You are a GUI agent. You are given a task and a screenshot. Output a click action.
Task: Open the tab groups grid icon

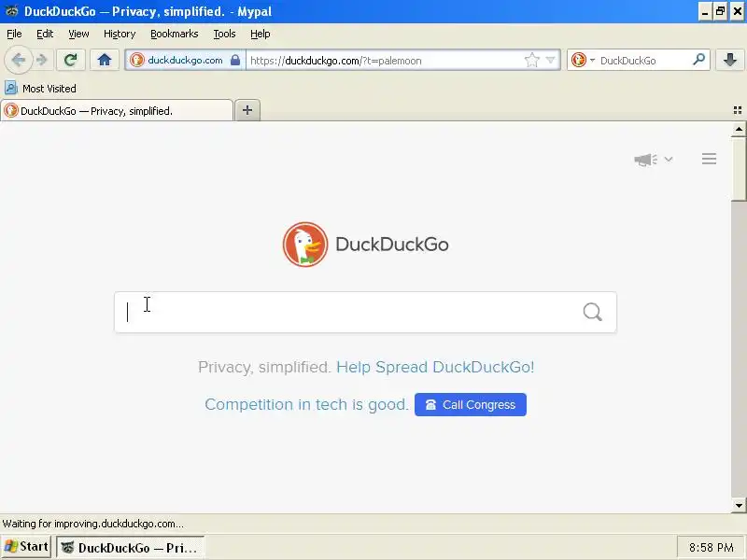(738, 110)
